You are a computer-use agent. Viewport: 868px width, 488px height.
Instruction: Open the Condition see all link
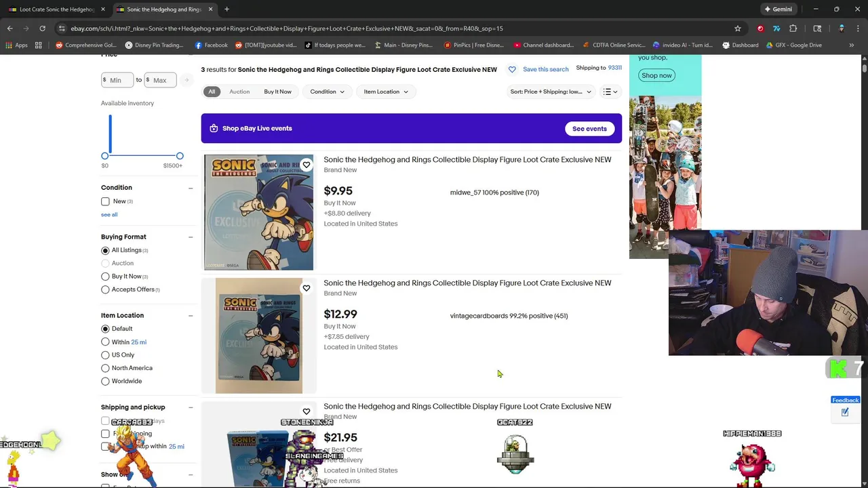(x=109, y=214)
